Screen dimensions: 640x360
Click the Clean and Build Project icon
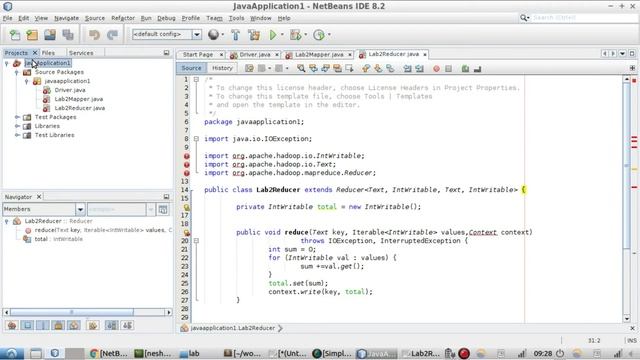click(x=254, y=35)
